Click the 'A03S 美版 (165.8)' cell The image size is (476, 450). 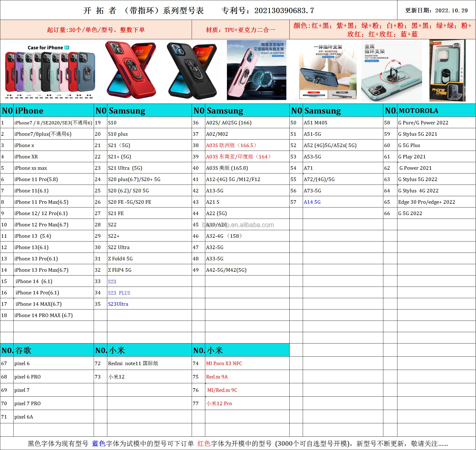247,168
